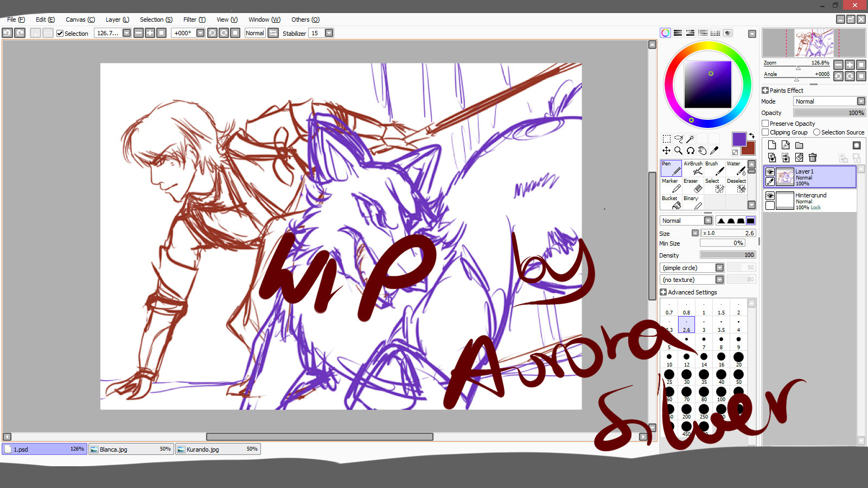Select brush size 12 preset

[x=686, y=359]
